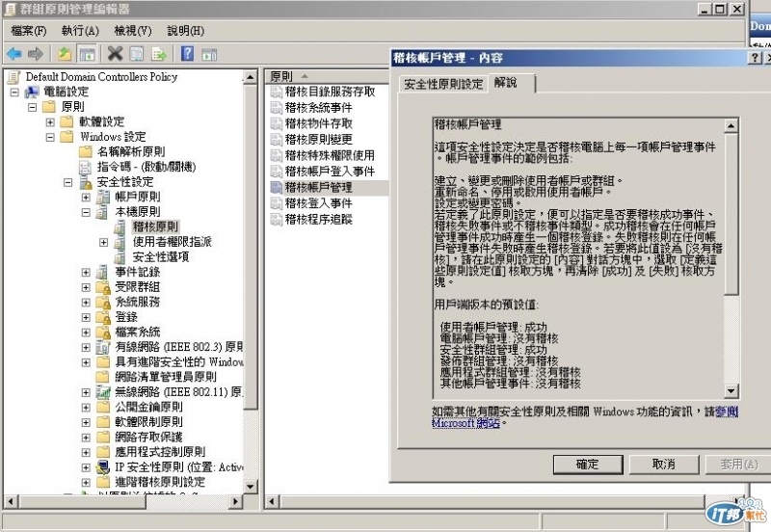Click the Back arrow toolbar icon
The height and width of the screenshot is (532, 771).
point(13,54)
